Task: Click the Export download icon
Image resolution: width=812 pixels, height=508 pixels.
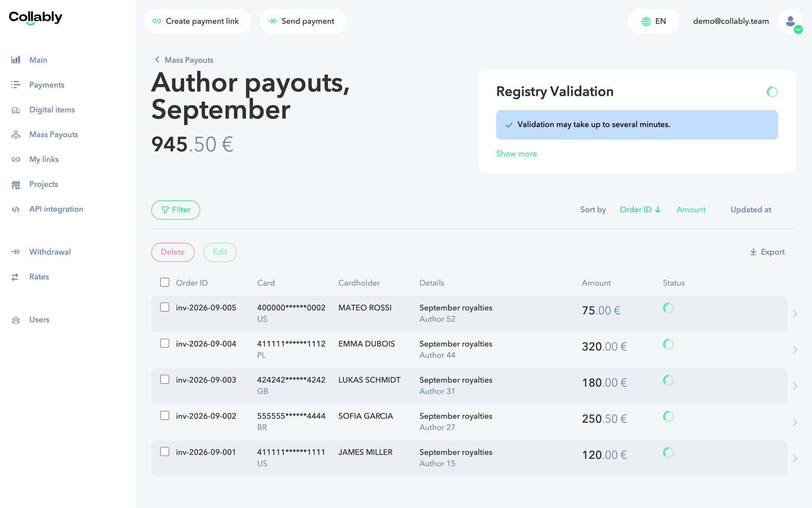Action: (x=753, y=252)
